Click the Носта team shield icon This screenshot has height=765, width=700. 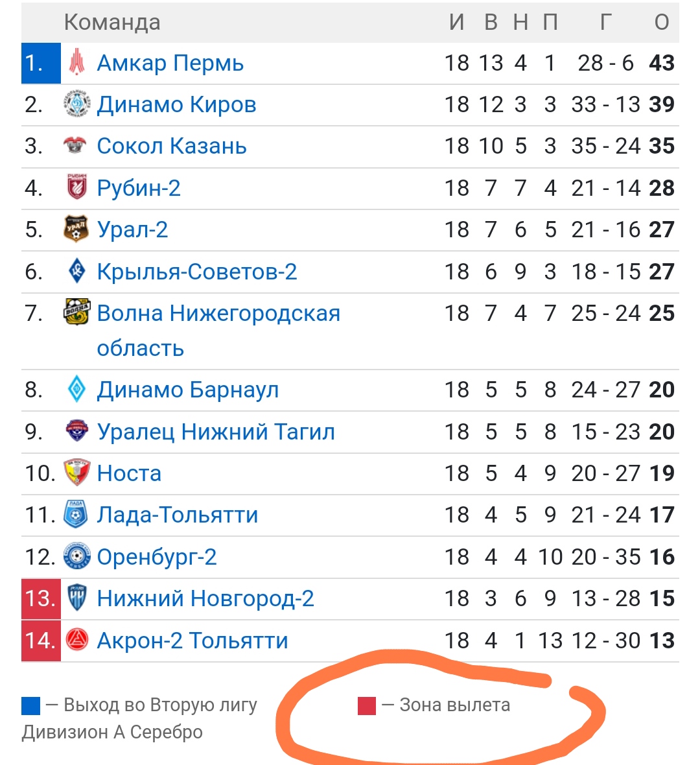(x=76, y=472)
